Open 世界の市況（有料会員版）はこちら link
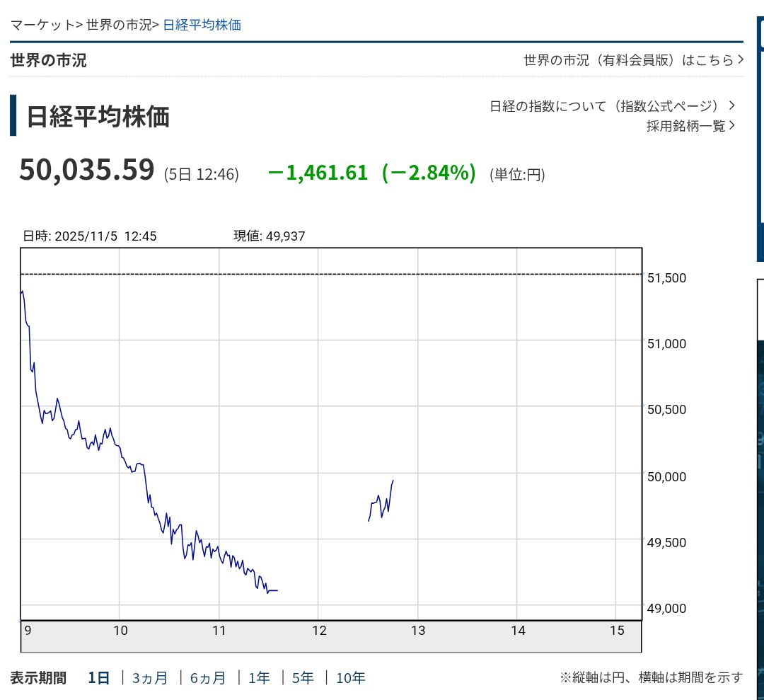Screen dimensions: 764x700 (x=628, y=60)
